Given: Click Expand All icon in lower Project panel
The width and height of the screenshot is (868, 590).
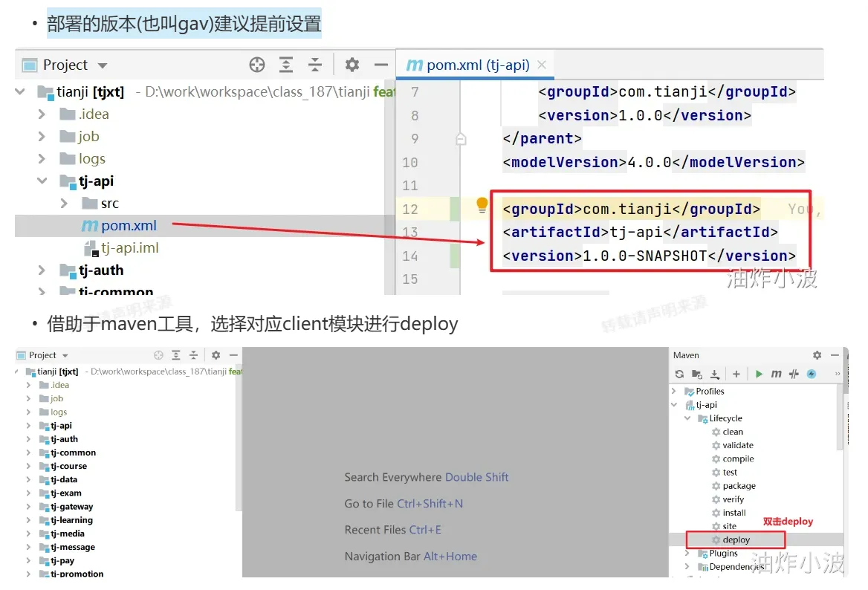Looking at the screenshot, I should pyautogui.click(x=176, y=354).
